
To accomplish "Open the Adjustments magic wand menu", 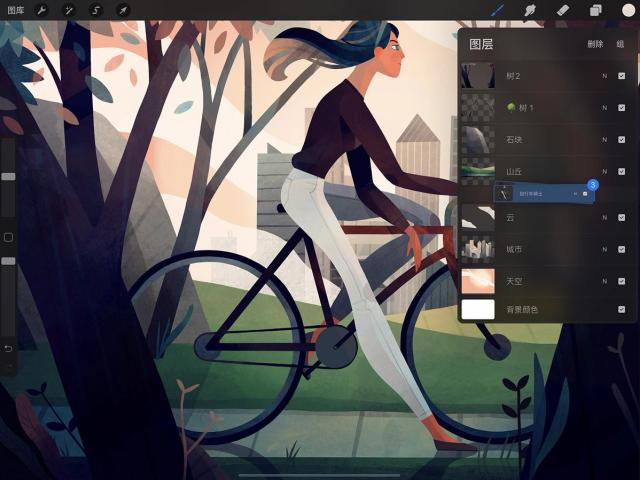I will coord(69,10).
